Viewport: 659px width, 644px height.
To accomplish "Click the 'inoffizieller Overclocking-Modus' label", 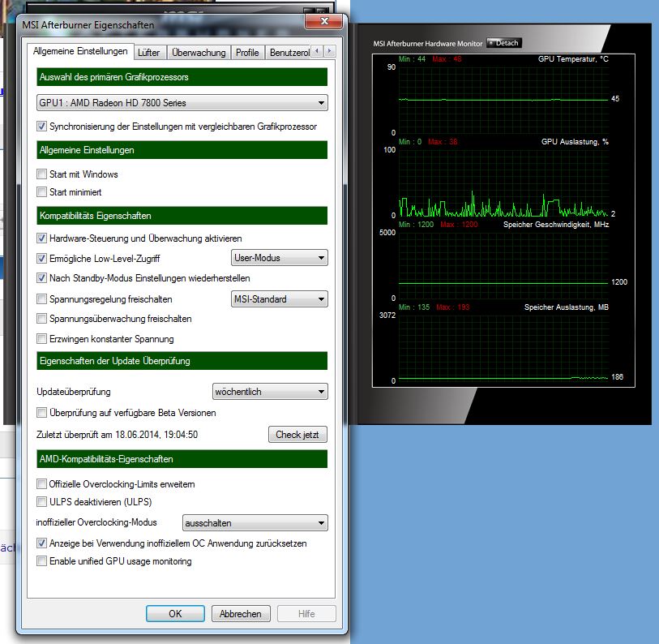I will 96,522.
